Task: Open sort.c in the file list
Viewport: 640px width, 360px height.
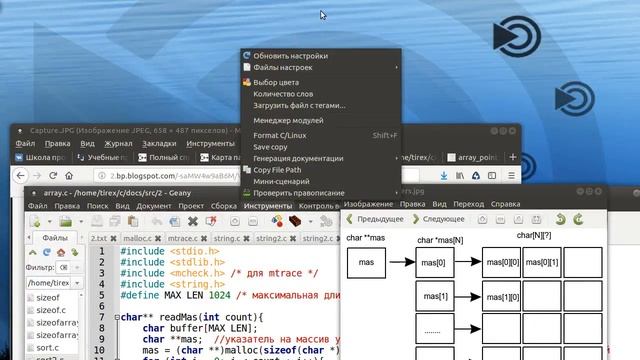Action: [47, 348]
